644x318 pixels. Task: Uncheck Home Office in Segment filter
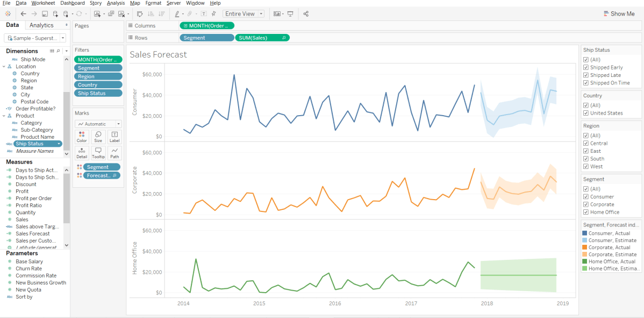[x=586, y=212]
